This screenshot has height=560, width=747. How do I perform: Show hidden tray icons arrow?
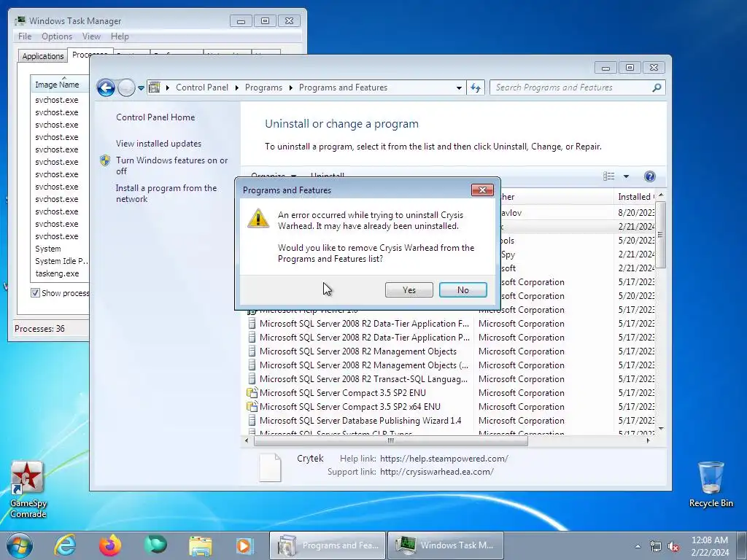point(638,546)
